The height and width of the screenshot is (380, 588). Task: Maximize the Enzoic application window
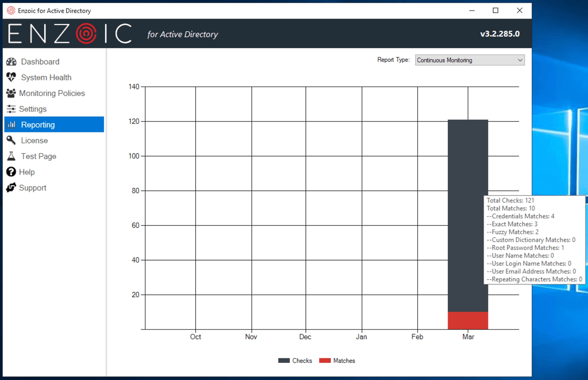495,11
